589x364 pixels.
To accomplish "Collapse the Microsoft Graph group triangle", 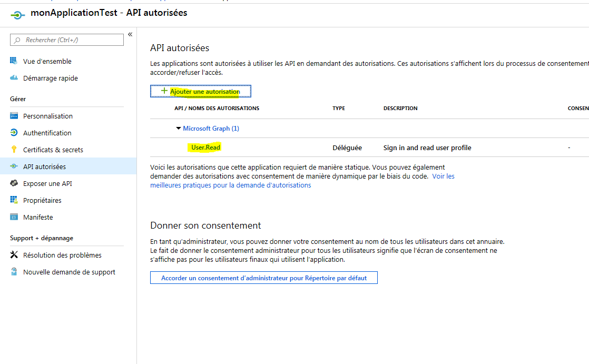I will (179, 128).
